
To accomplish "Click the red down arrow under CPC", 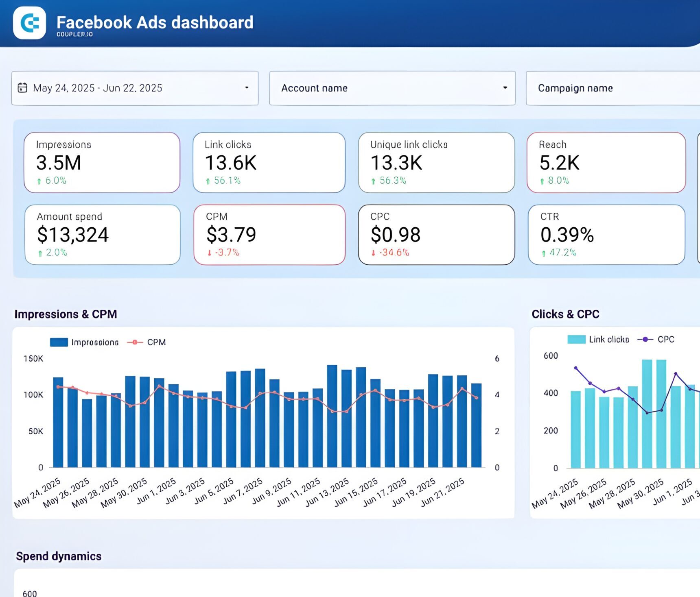I will pyautogui.click(x=373, y=253).
